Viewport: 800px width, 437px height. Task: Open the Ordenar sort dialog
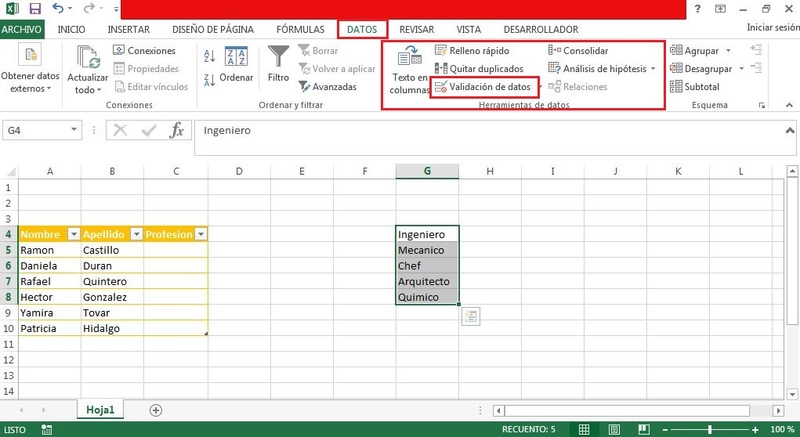236,64
